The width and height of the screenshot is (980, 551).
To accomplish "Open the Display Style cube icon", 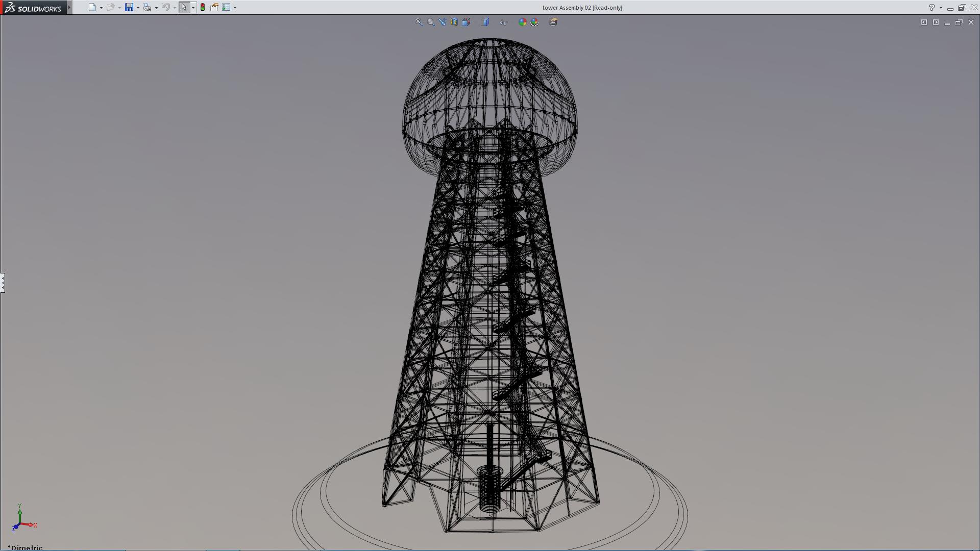I will click(485, 22).
